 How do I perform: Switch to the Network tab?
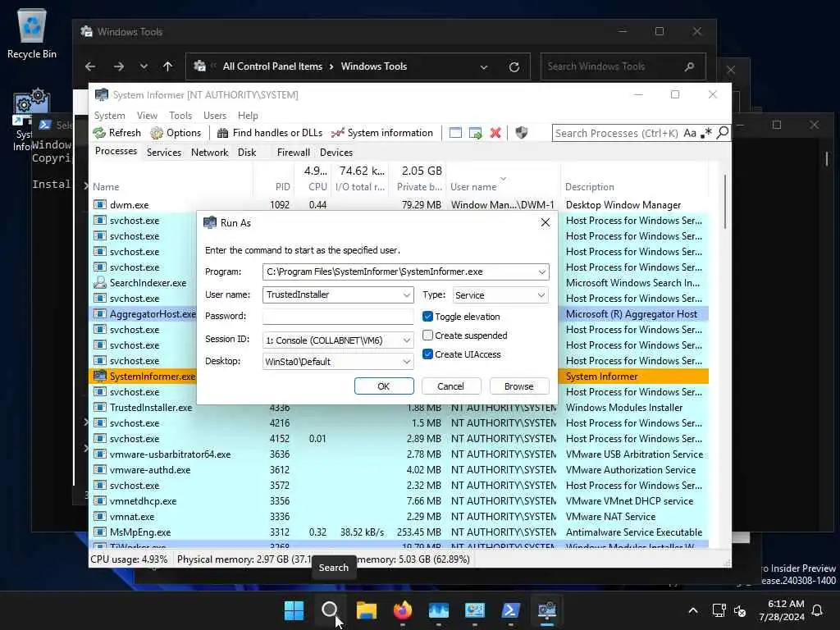point(209,153)
